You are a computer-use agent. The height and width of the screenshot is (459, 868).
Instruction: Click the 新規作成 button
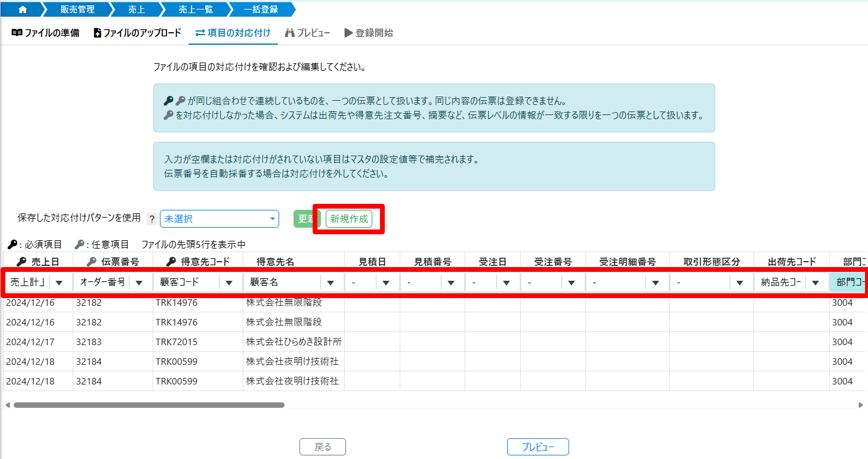click(x=349, y=219)
